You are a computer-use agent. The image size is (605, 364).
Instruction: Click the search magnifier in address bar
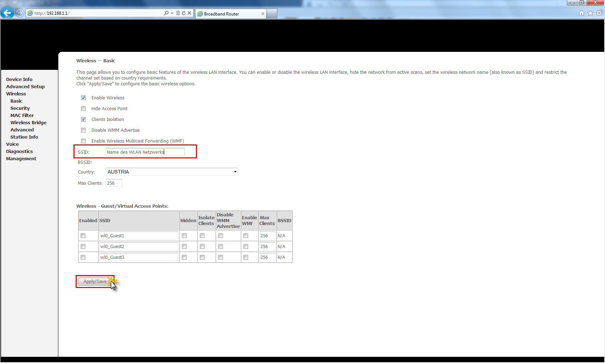166,13
